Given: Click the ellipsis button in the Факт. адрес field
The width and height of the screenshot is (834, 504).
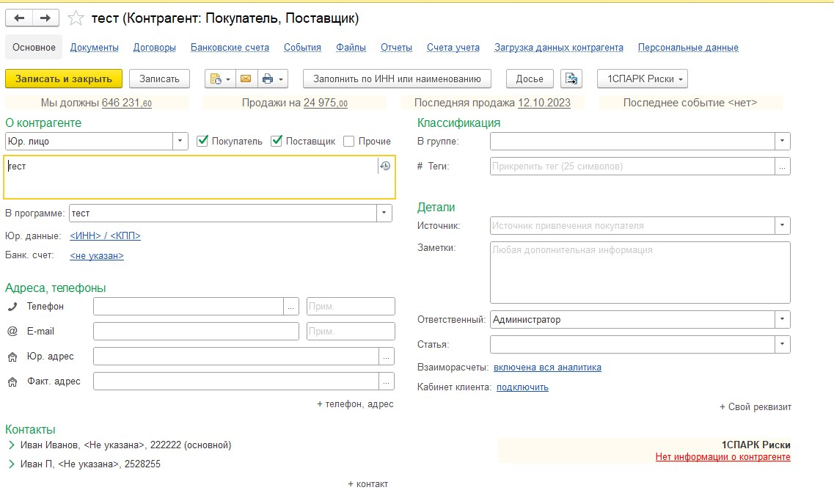Looking at the screenshot, I should [x=387, y=381].
